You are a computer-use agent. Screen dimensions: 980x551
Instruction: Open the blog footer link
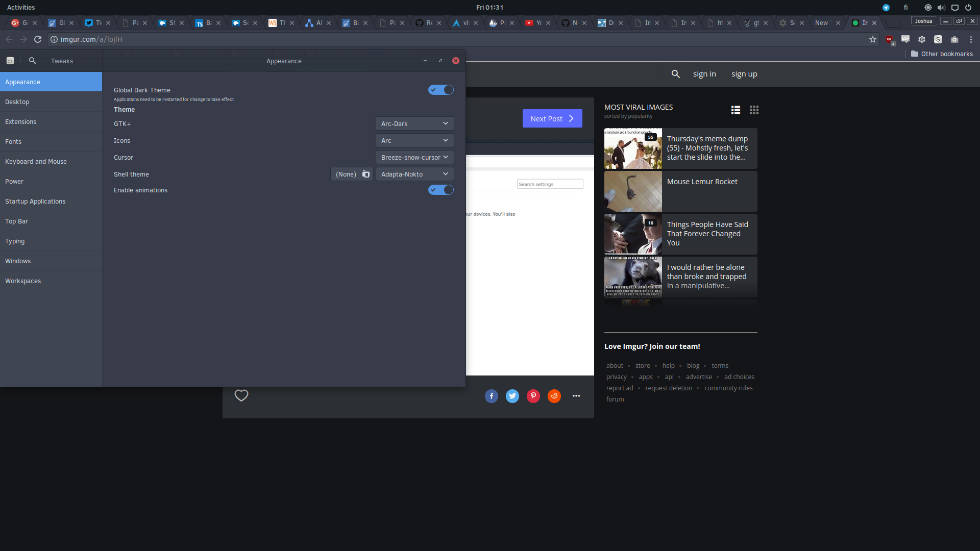(693, 366)
